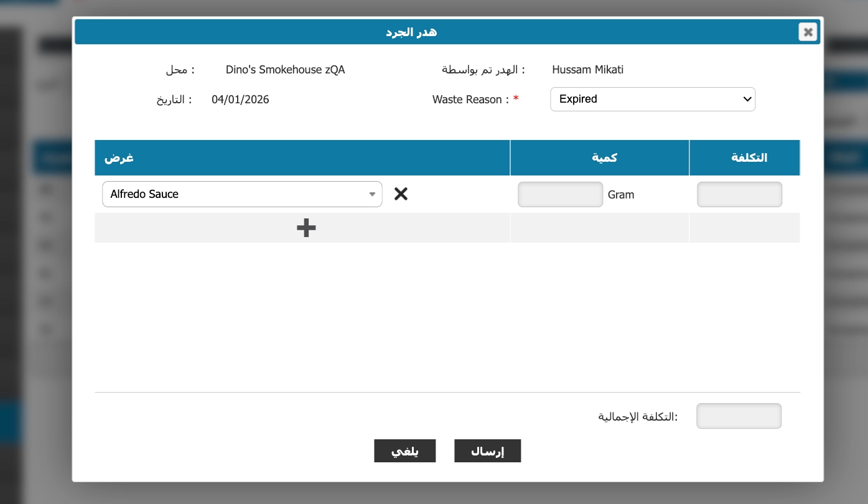Click the التكلفة column header

(x=749, y=158)
